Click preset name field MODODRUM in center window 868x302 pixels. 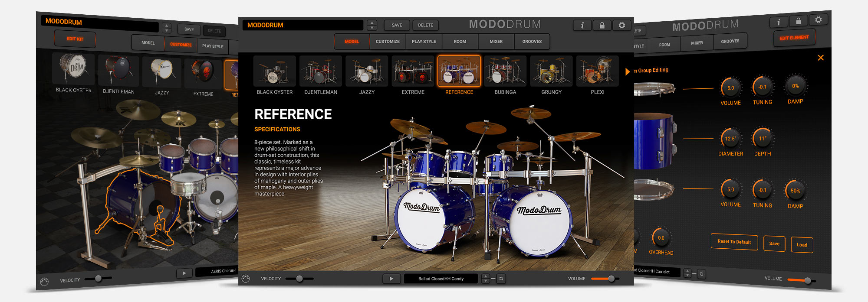point(303,25)
